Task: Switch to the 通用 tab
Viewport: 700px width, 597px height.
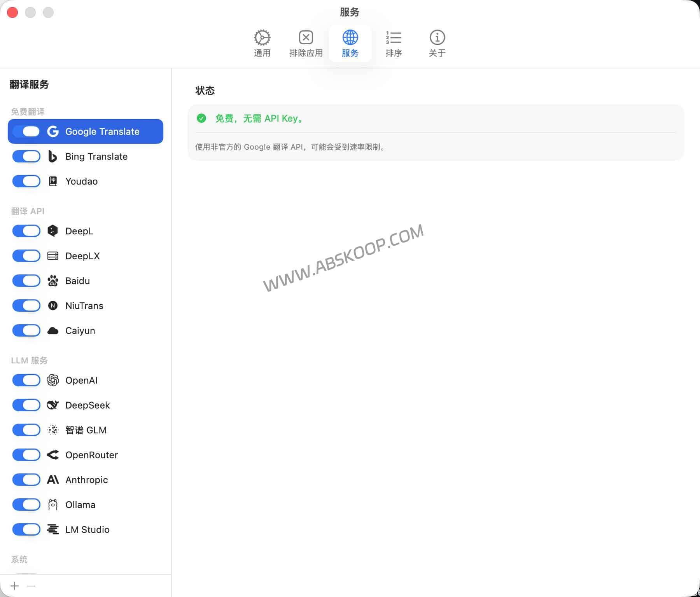Action: 262,43
